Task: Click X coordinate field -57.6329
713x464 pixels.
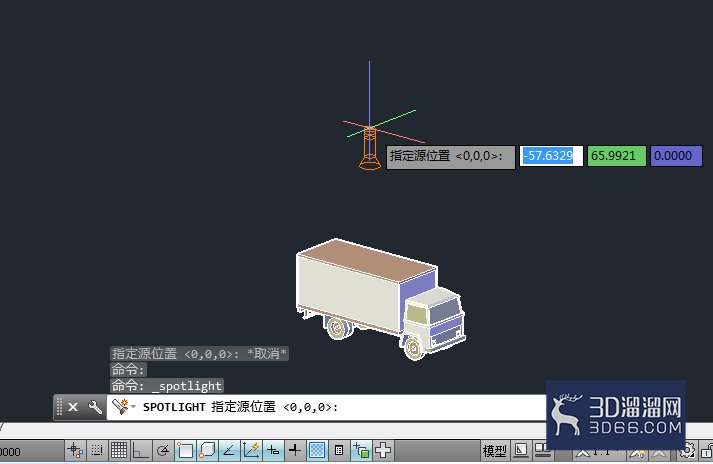Action: point(551,156)
